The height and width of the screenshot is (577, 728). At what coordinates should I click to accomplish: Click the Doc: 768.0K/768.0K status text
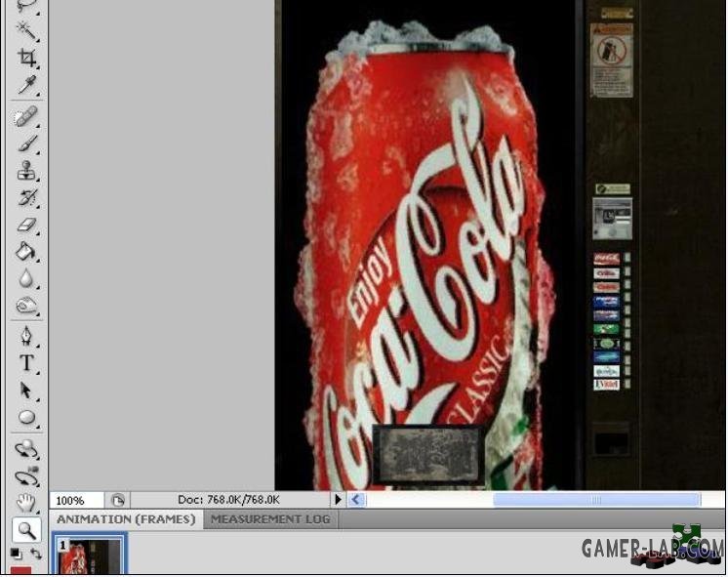[x=229, y=500]
